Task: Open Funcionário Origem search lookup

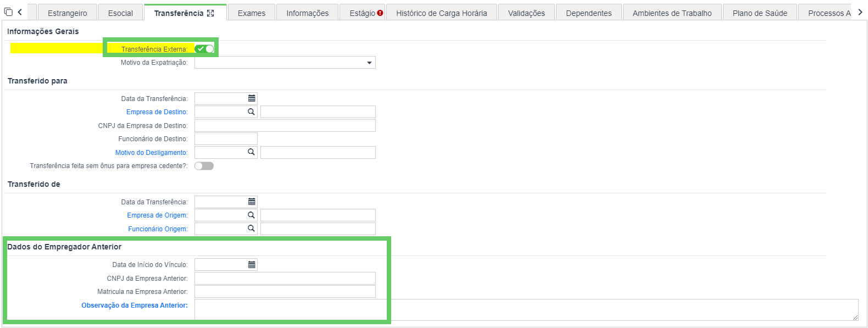Action: coord(251,229)
